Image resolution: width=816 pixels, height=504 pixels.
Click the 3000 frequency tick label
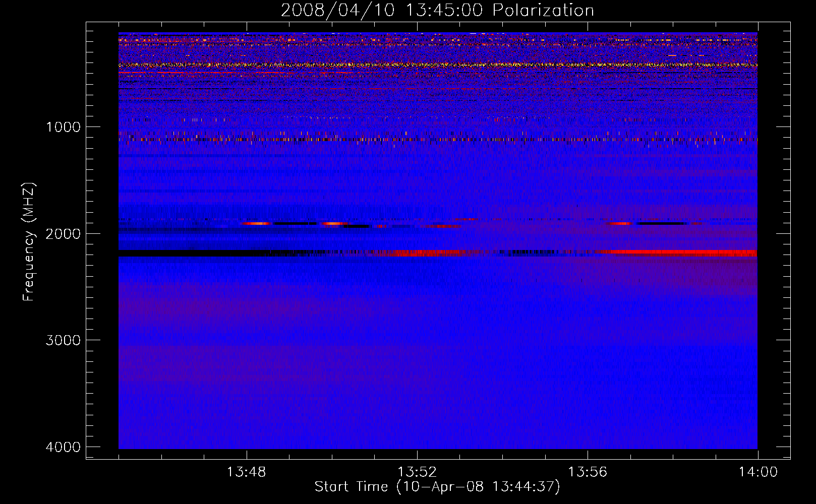63,340
